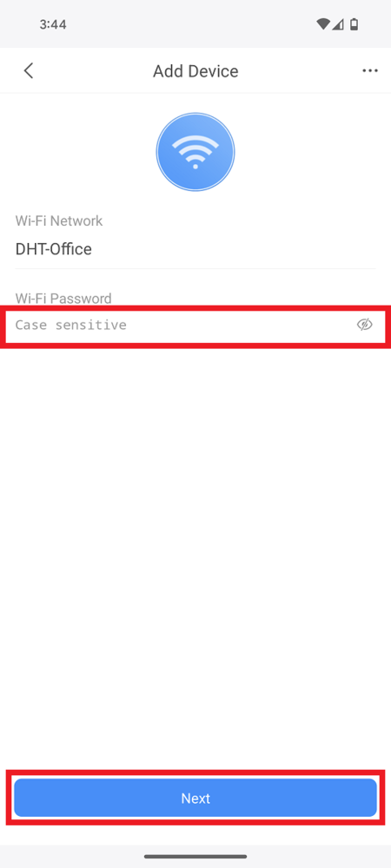This screenshot has width=391, height=868.
Task: Tap the Add Device page title
Action: [x=195, y=71]
